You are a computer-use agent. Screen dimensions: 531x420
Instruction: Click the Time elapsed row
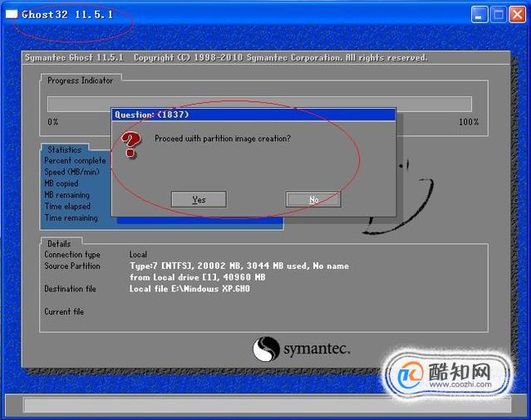tap(67, 206)
